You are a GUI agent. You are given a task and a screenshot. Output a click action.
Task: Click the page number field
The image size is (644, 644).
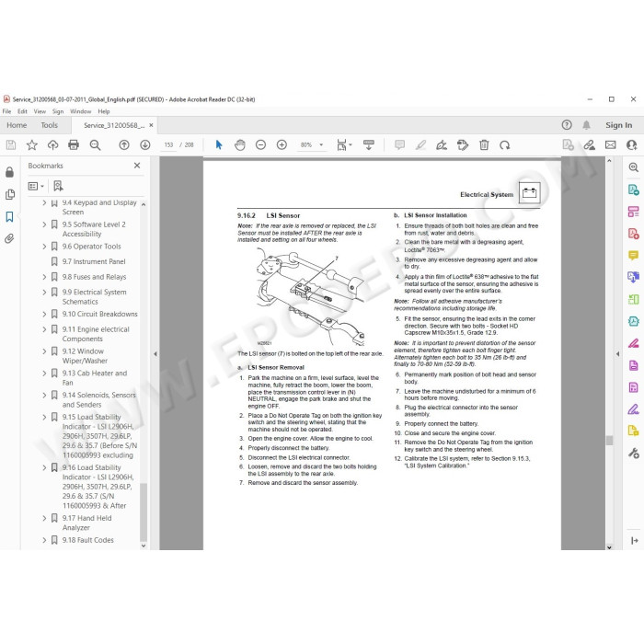pyautogui.click(x=168, y=145)
